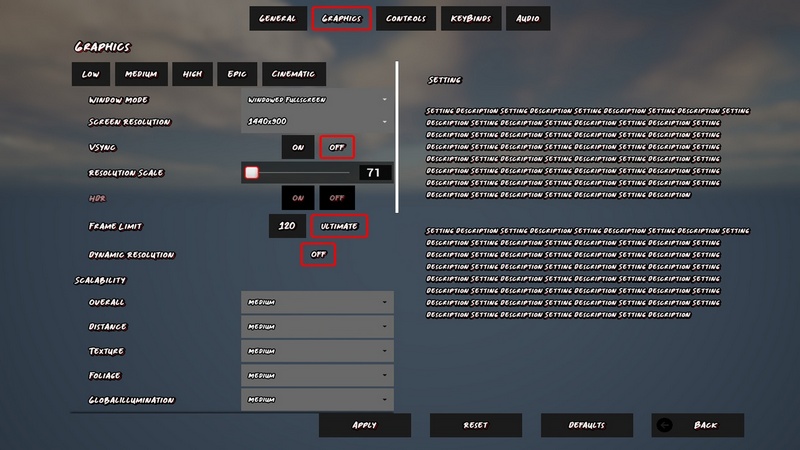Open the Overall scalability dropdown

coord(317,302)
